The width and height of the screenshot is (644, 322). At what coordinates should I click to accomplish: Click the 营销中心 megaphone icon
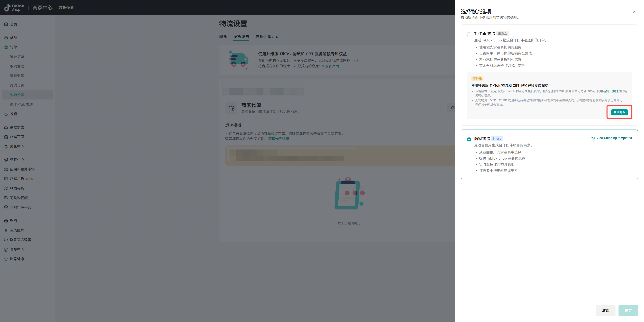pos(6,160)
